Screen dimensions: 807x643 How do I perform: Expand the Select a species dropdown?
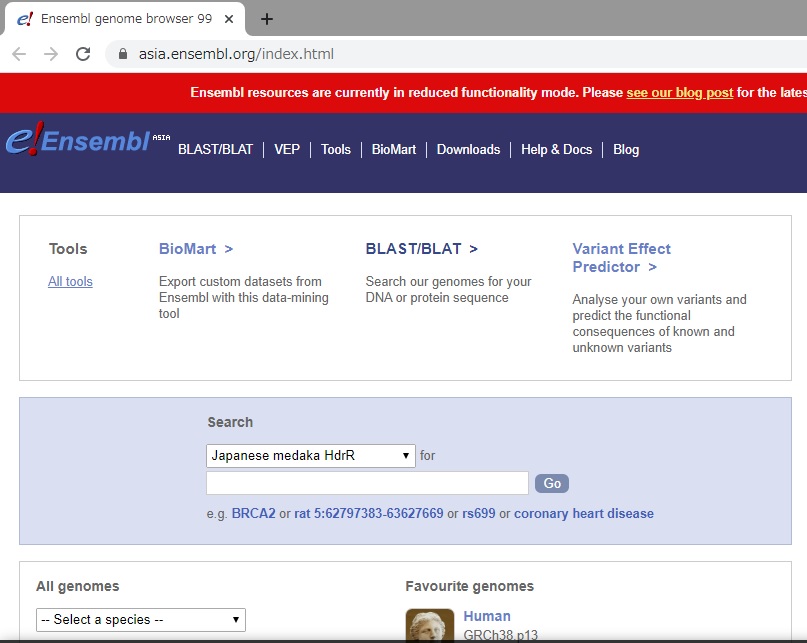click(140, 619)
